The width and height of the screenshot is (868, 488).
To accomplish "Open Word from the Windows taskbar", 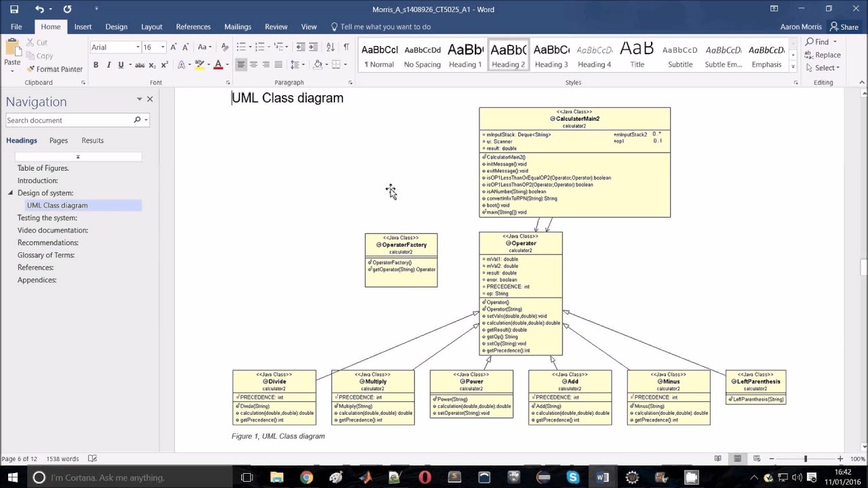I will pos(602,477).
